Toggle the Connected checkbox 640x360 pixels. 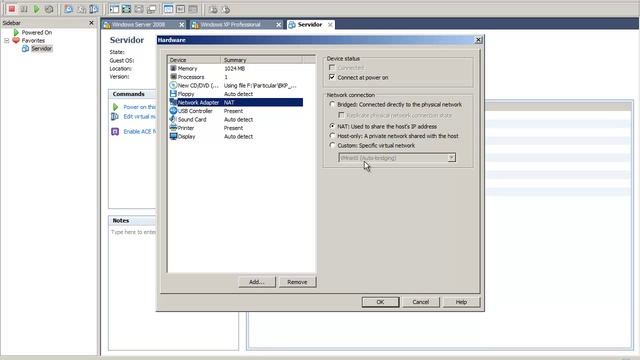[x=332, y=67]
